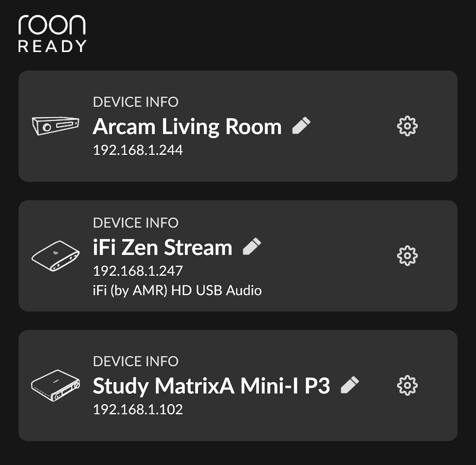The height and width of the screenshot is (465, 476).
Task: Click the pencil icon beside Arcam Living Room
Action: point(302,125)
